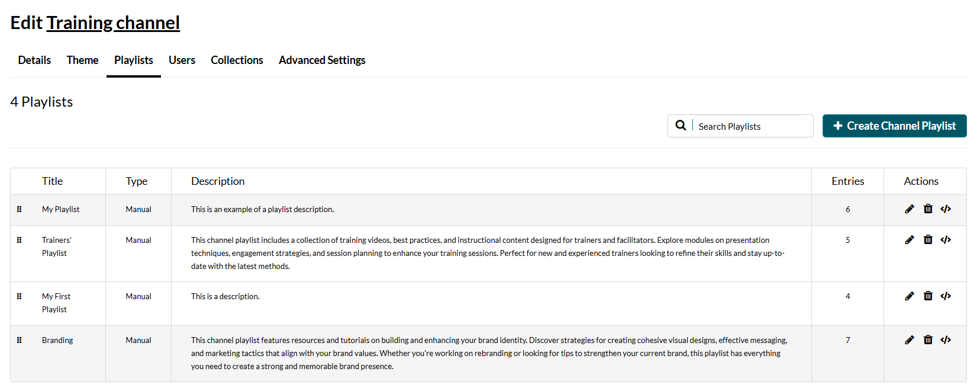This screenshot has width=980, height=391.
Task: Open the Training channel link
Action: (x=113, y=23)
